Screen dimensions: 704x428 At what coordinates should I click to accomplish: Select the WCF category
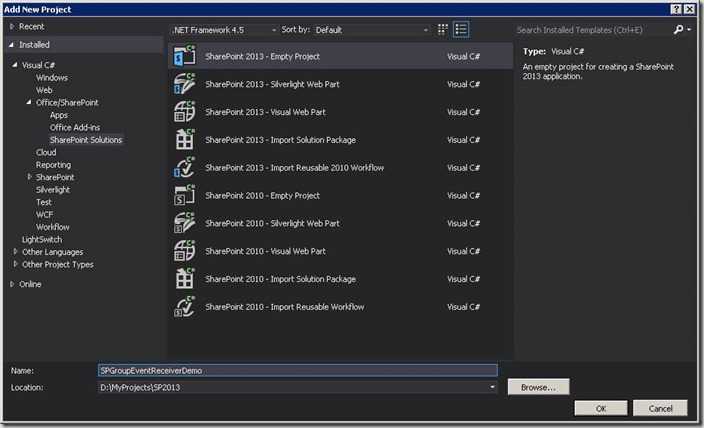point(44,215)
